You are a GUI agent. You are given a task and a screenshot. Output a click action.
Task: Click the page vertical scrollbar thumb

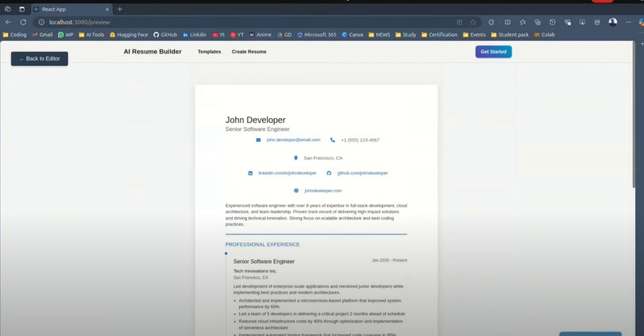point(634,115)
